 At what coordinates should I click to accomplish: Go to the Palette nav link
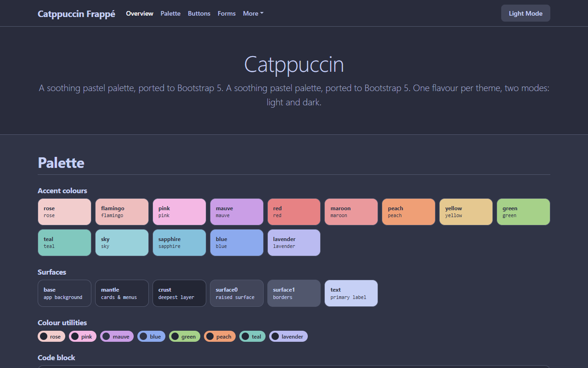(170, 13)
